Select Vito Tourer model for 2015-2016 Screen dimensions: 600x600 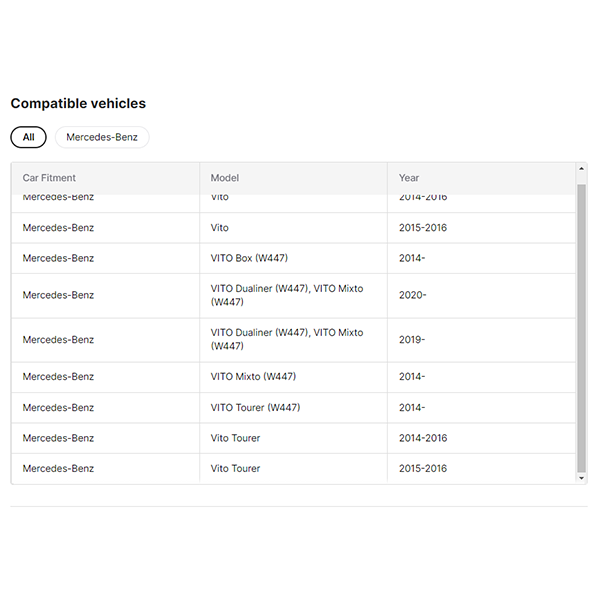tap(235, 469)
